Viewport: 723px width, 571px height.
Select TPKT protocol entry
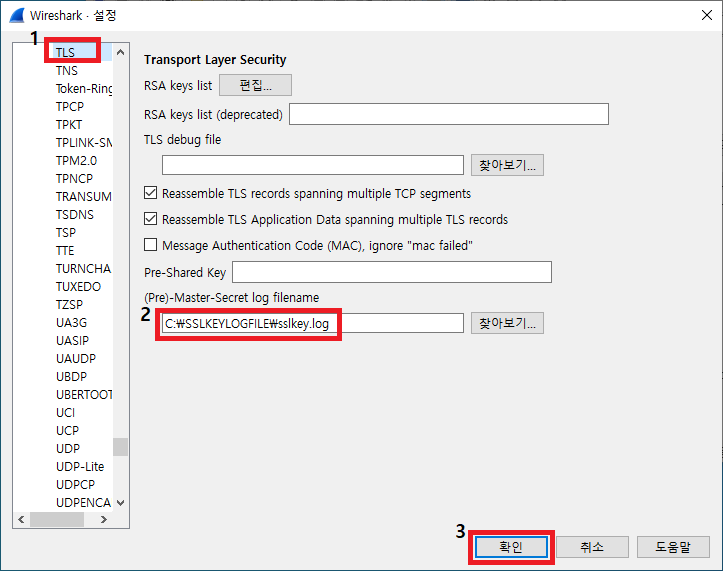pyautogui.click(x=69, y=125)
